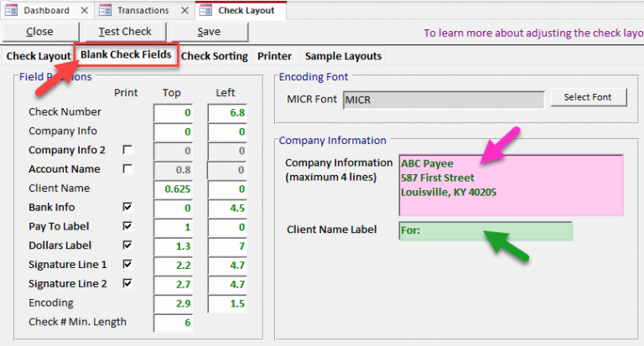Click the MICR Font field
Viewport: 644px width, 346px height.
[444, 100]
